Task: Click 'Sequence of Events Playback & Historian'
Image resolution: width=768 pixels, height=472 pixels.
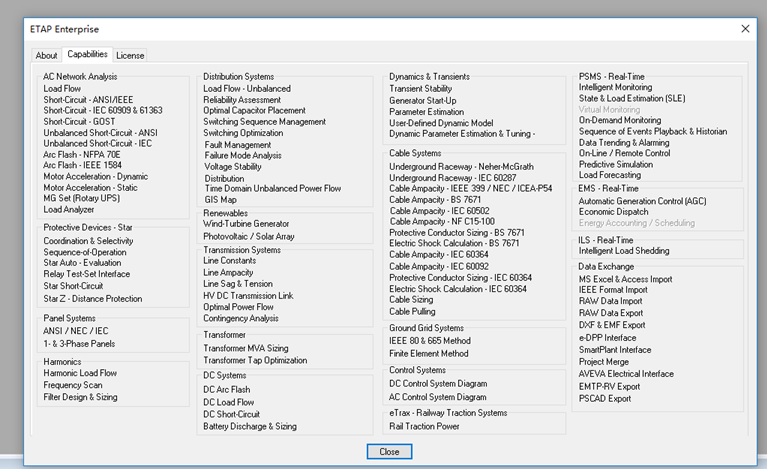Action: 653,131
